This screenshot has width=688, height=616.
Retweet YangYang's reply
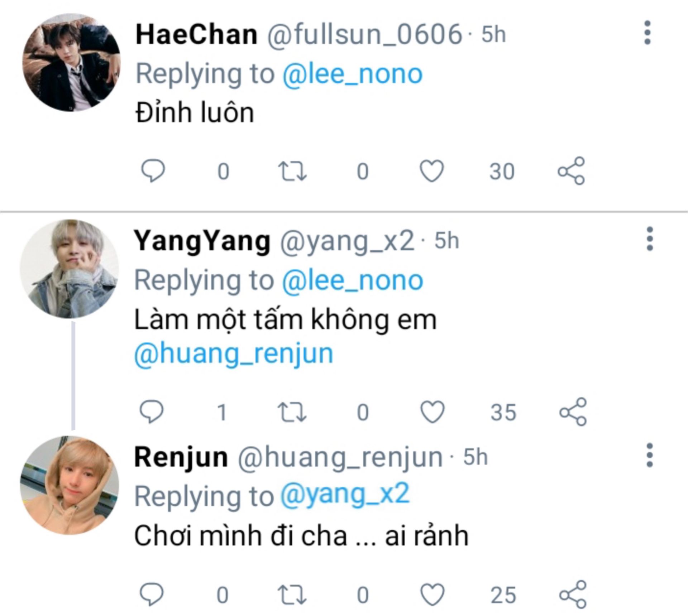[292, 412]
